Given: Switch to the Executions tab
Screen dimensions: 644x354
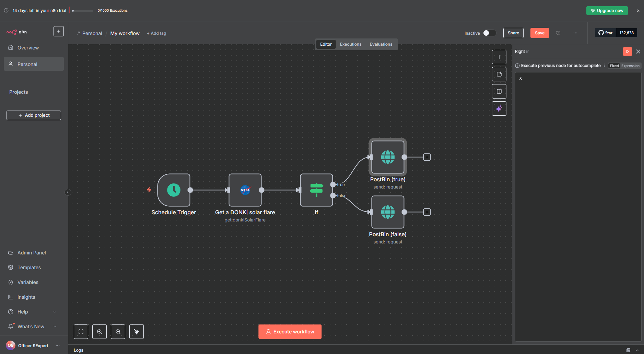Looking at the screenshot, I should (350, 44).
